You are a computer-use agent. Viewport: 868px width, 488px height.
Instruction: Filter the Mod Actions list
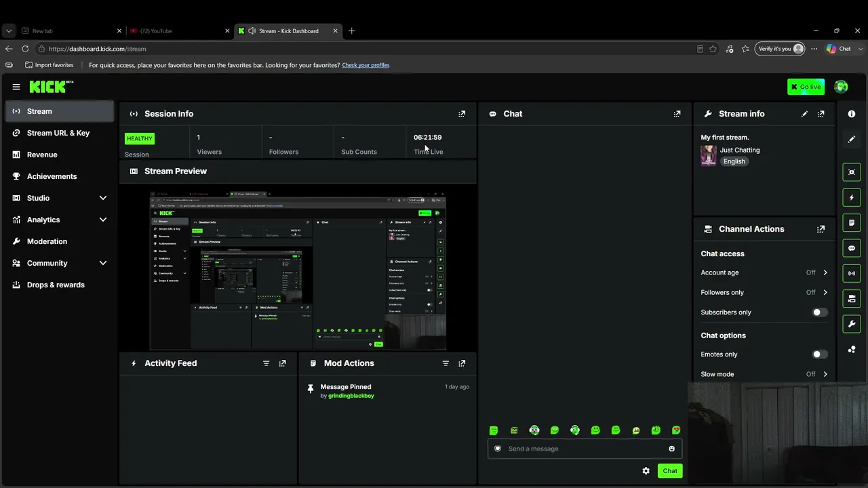point(446,363)
